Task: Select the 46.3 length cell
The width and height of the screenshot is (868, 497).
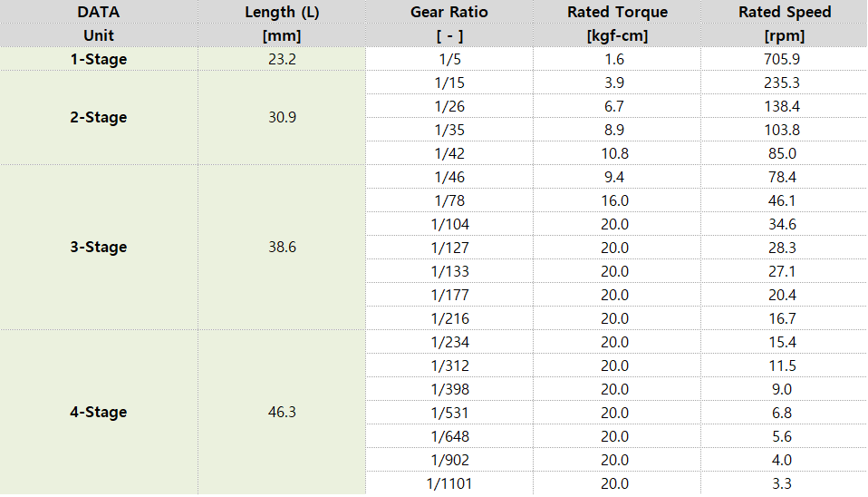Action: pos(282,412)
